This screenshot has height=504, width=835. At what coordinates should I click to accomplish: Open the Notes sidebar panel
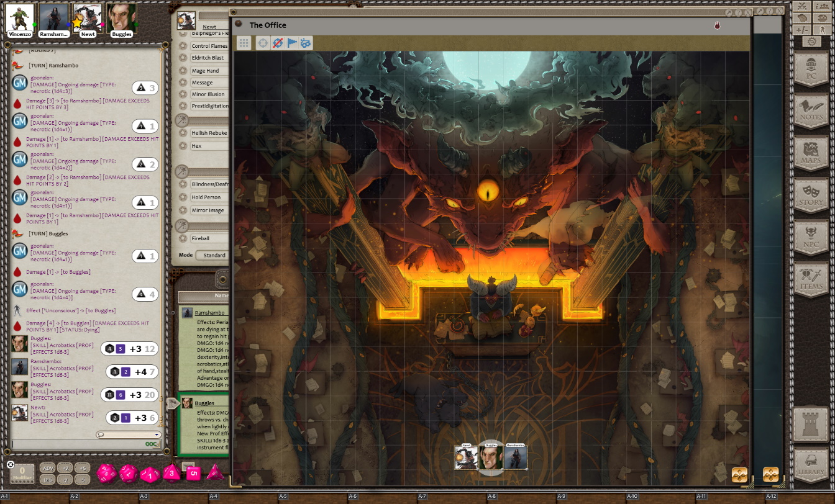tap(811, 110)
